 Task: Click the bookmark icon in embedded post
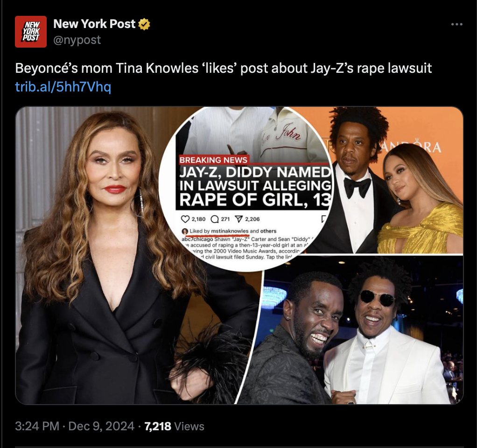coord(323,219)
